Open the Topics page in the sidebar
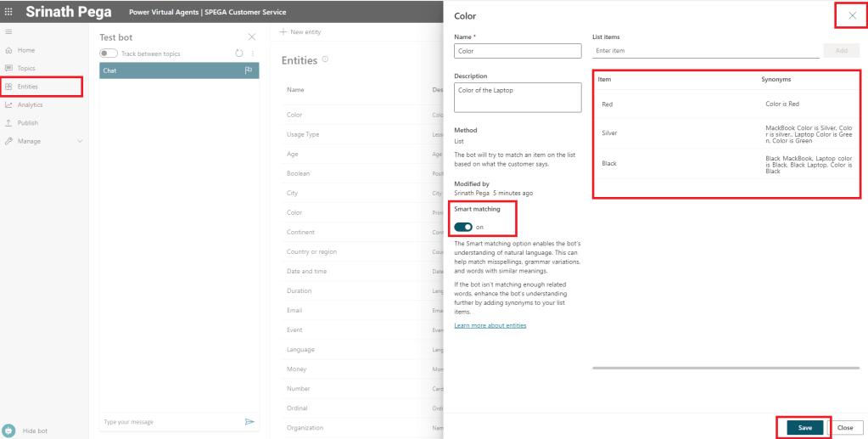The image size is (868, 439). click(x=26, y=68)
